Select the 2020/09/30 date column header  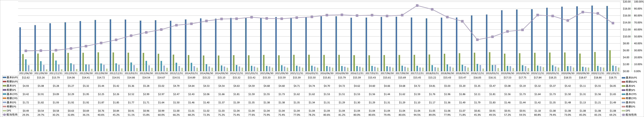pyautogui.click(x=583, y=73)
